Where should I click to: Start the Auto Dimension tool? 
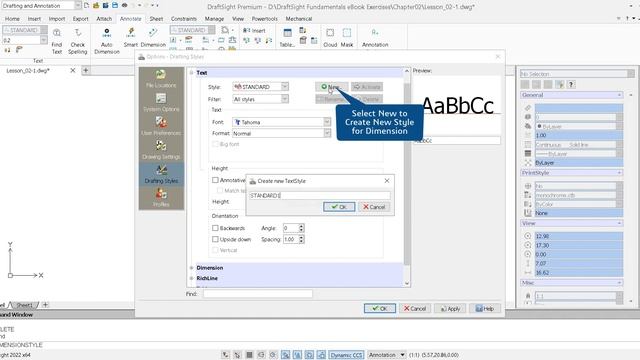coord(107,41)
